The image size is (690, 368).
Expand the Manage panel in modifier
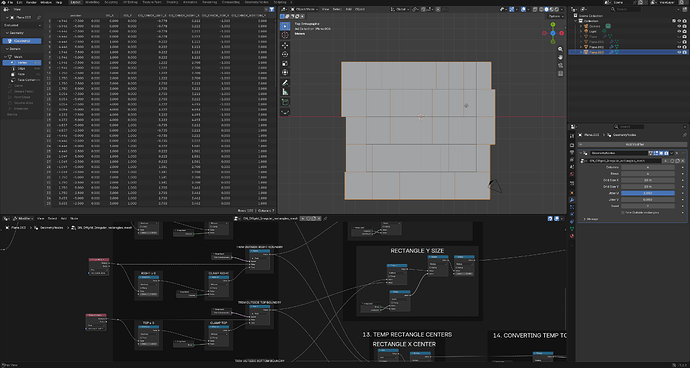[x=585, y=219]
